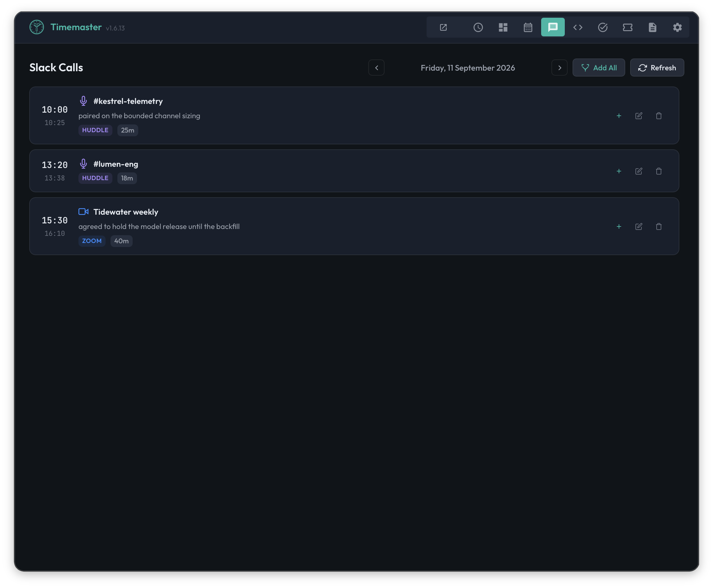Edit the #lumen-eng call
Screen dimensions: 713x588
click(x=639, y=171)
